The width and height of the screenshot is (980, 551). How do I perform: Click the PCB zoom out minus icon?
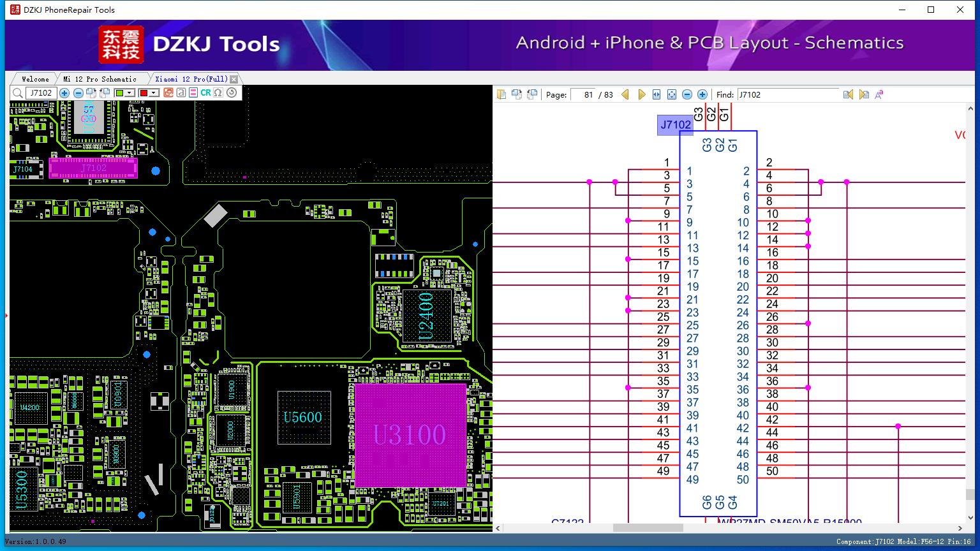[78, 93]
